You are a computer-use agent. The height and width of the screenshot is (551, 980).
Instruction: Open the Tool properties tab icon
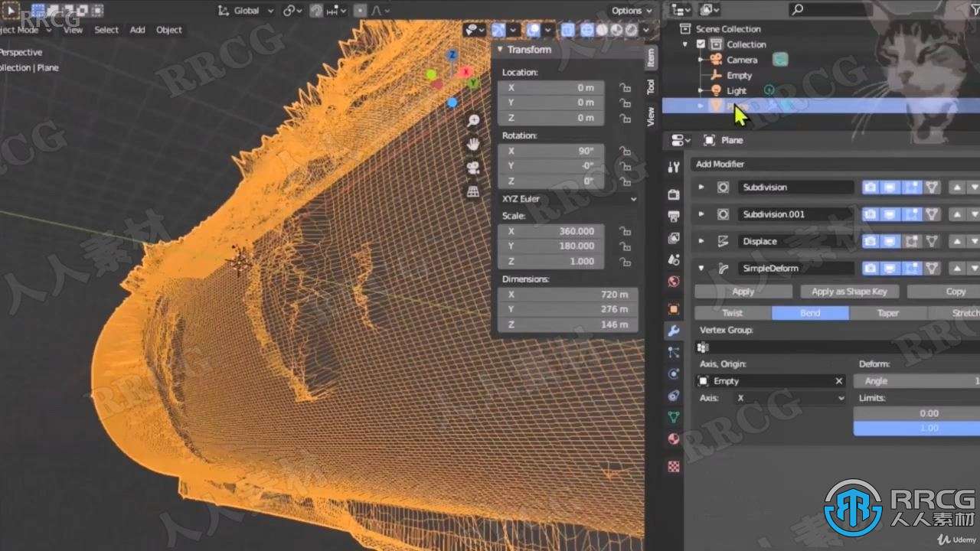[674, 167]
